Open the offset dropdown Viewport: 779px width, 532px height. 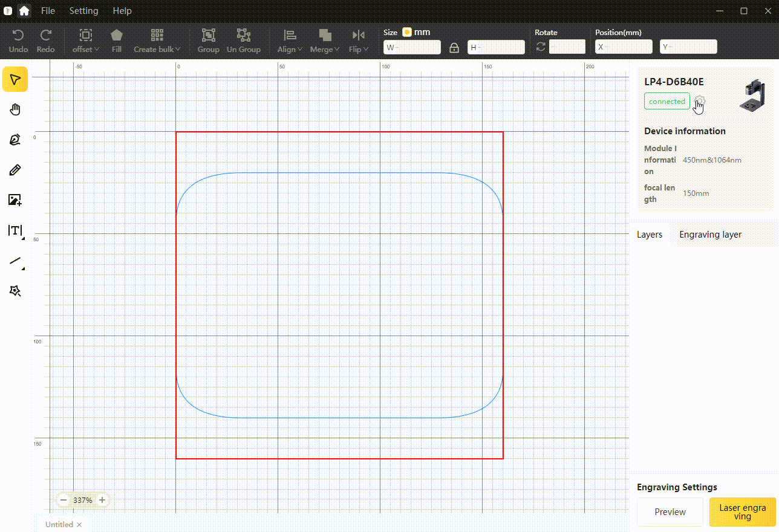[x=85, y=41]
